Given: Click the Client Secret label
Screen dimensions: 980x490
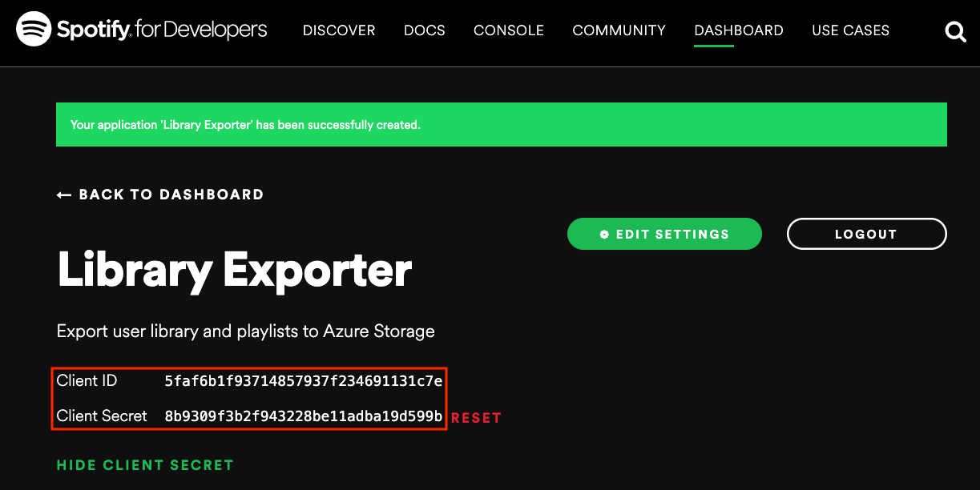Looking at the screenshot, I should click(x=102, y=416).
